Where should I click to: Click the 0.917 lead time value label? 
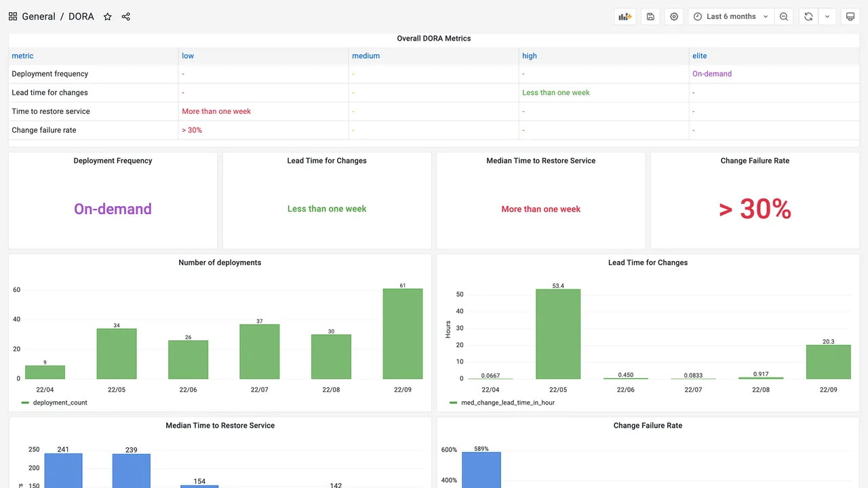[761, 374]
